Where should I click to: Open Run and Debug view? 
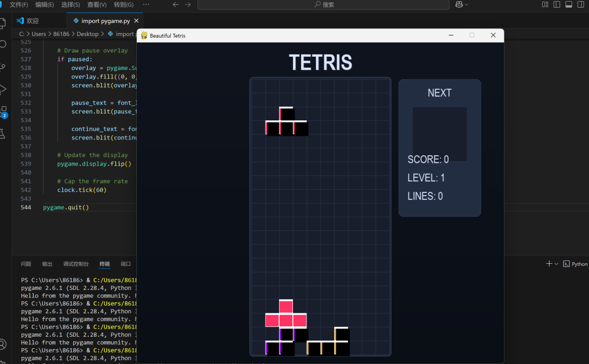(4, 89)
